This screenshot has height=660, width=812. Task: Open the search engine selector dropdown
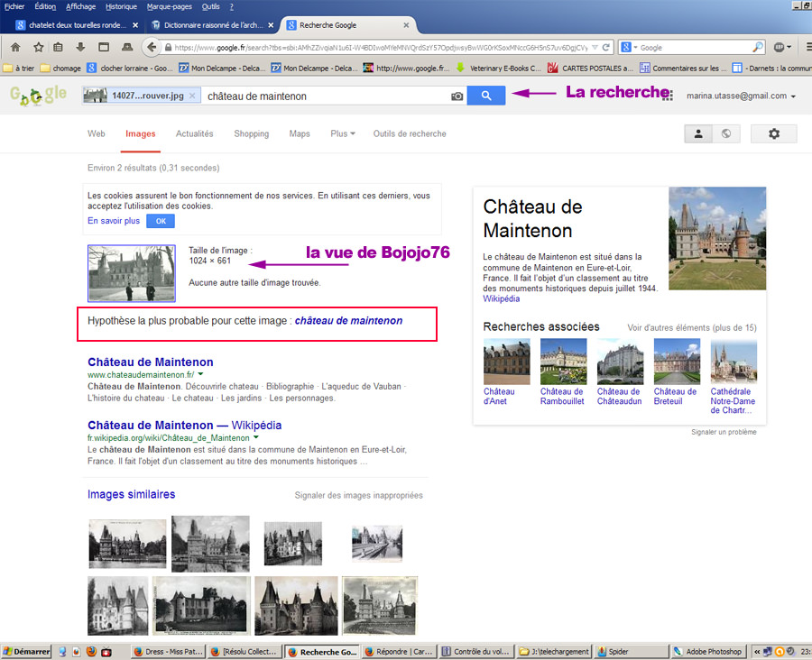[x=629, y=47]
